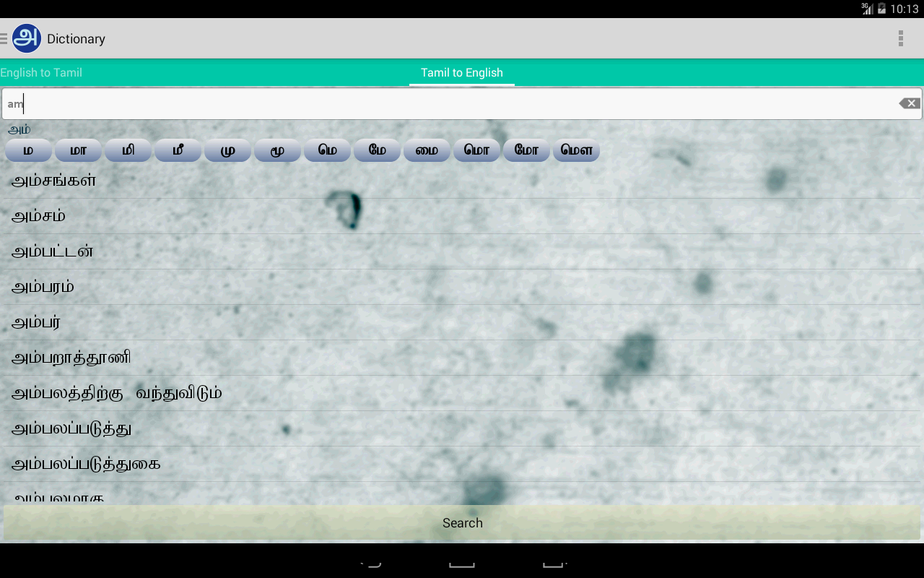Insert the Tamil letter மை

click(427, 150)
